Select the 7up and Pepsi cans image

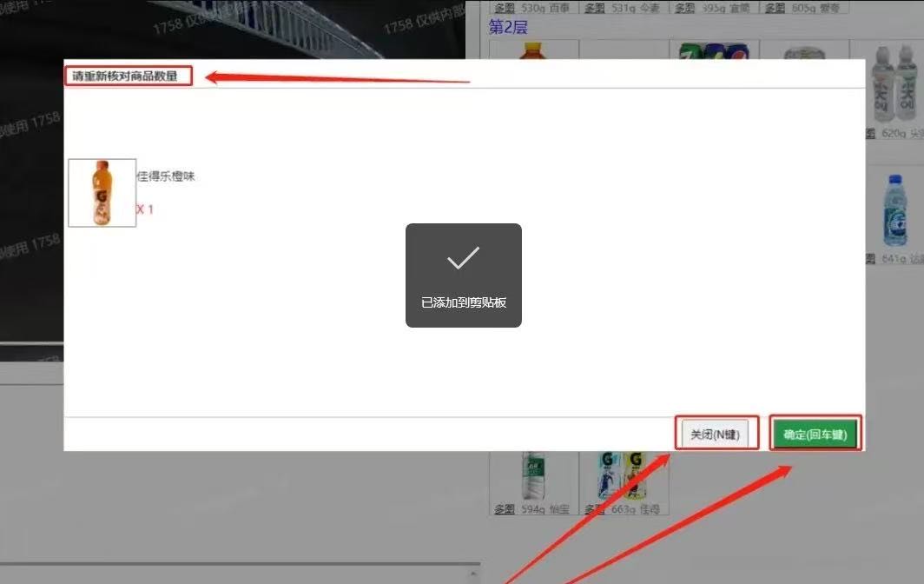pos(714,50)
